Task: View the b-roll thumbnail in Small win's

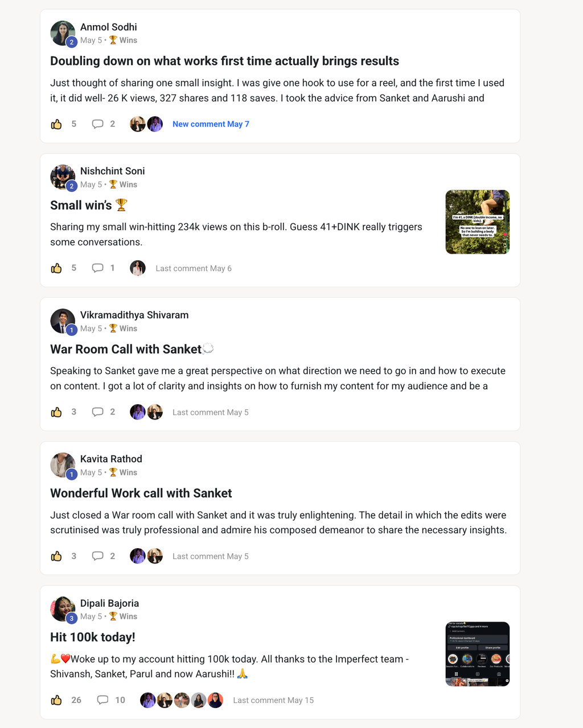Action: 477,222
